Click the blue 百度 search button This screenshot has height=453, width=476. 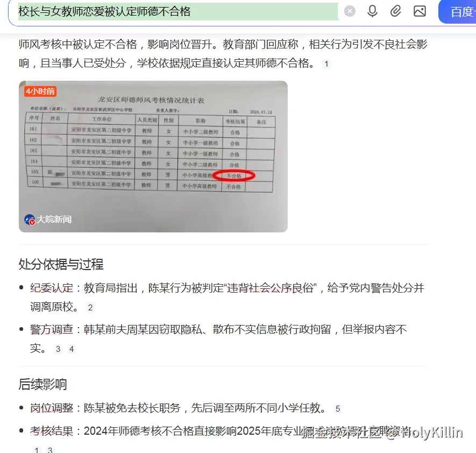[461, 11]
